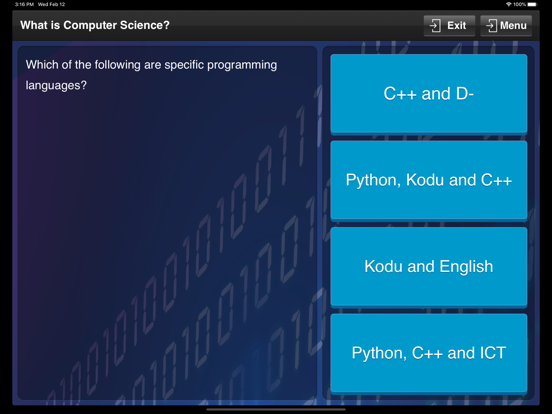Click the Exit button

coord(449,25)
